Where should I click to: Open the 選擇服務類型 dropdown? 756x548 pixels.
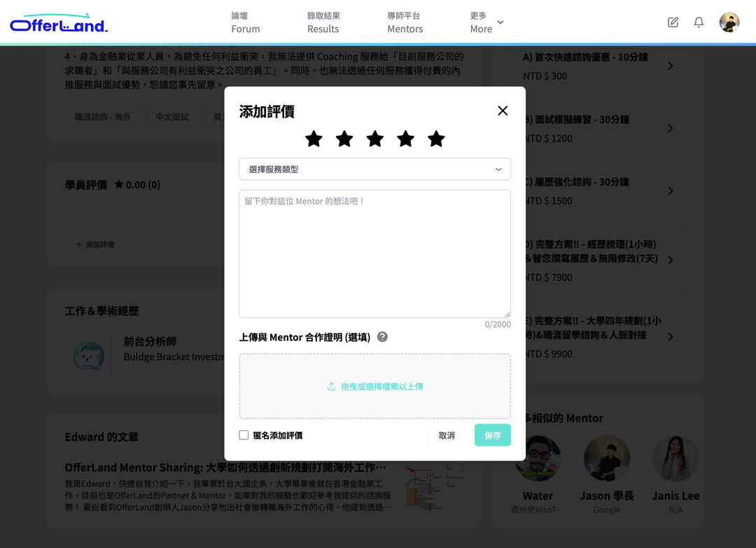click(x=375, y=169)
